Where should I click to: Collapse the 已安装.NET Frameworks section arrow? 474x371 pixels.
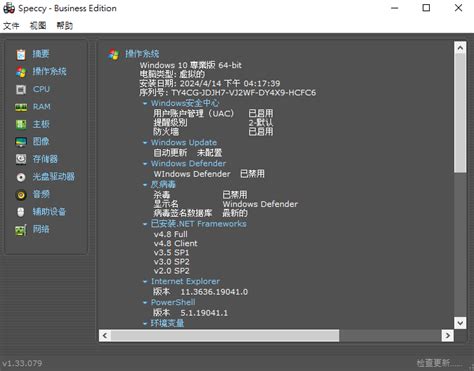point(145,224)
